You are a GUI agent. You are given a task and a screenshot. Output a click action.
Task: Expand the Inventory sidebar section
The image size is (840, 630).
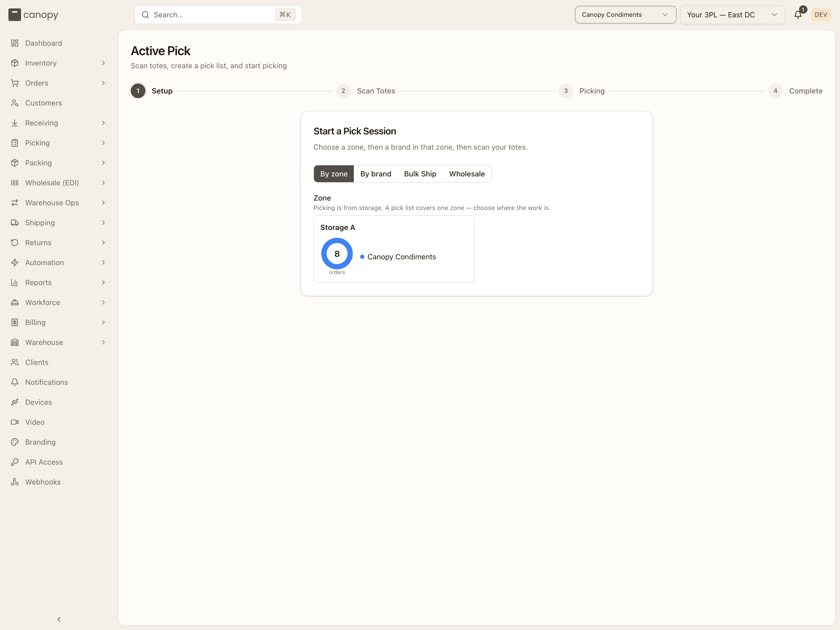tap(59, 63)
